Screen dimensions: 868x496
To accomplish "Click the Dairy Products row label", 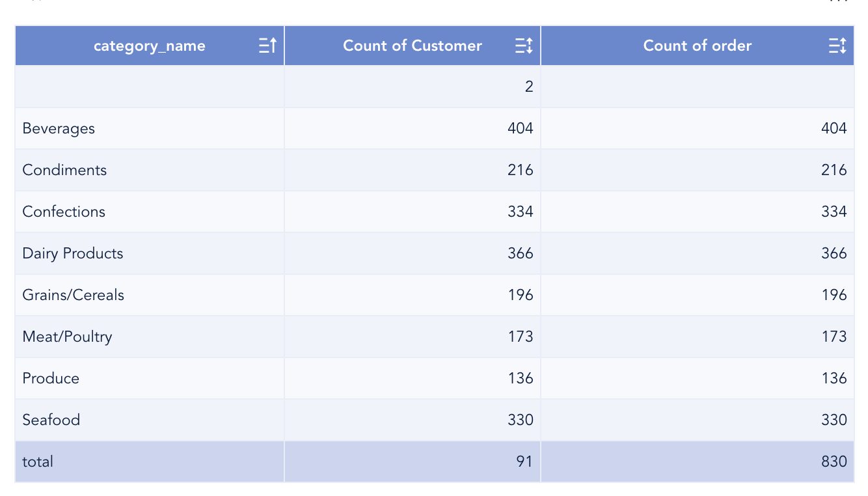I will pos(73,253).
